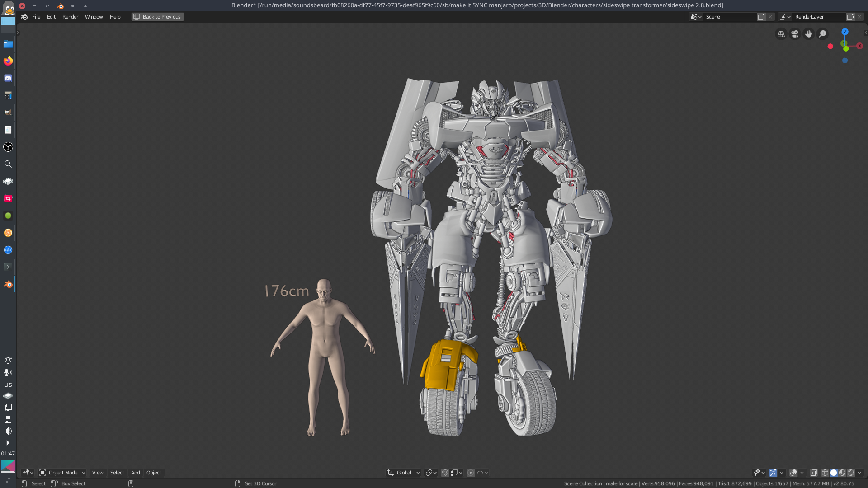This screenshot has height=488, width=868.
Task: Open the Object Mode dropdown
Action: pos(62,473)
